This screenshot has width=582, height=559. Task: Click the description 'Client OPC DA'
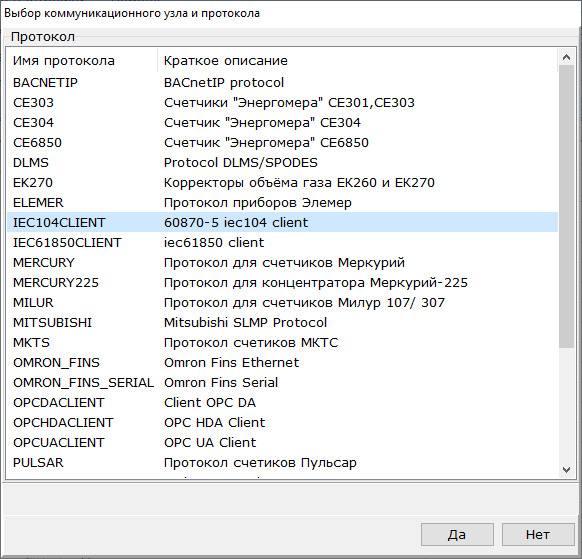pyautogui.click(x=210, y=403)
